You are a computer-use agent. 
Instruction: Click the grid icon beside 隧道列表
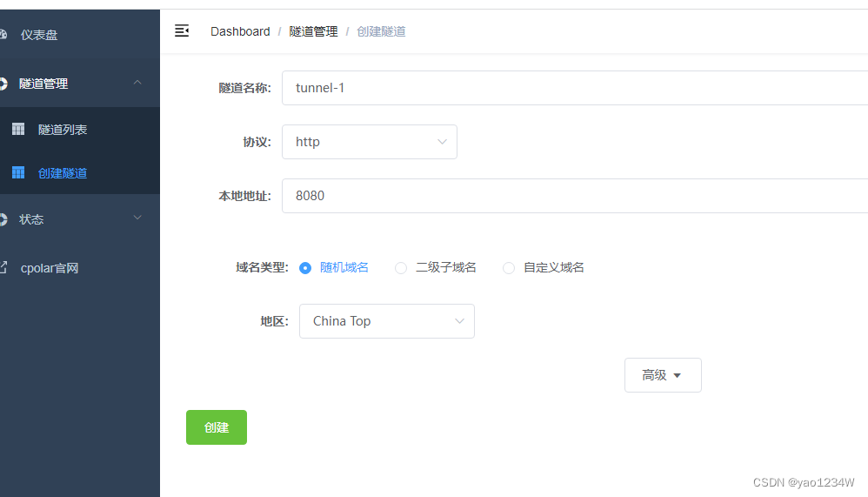pyautogui.click(x=18, y=129)
